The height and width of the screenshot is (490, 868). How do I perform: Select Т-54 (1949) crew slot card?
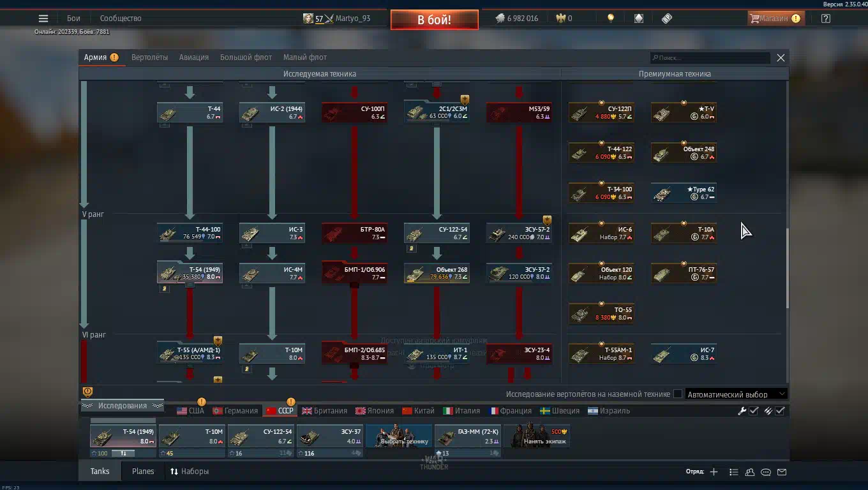(x=123, y=436)
